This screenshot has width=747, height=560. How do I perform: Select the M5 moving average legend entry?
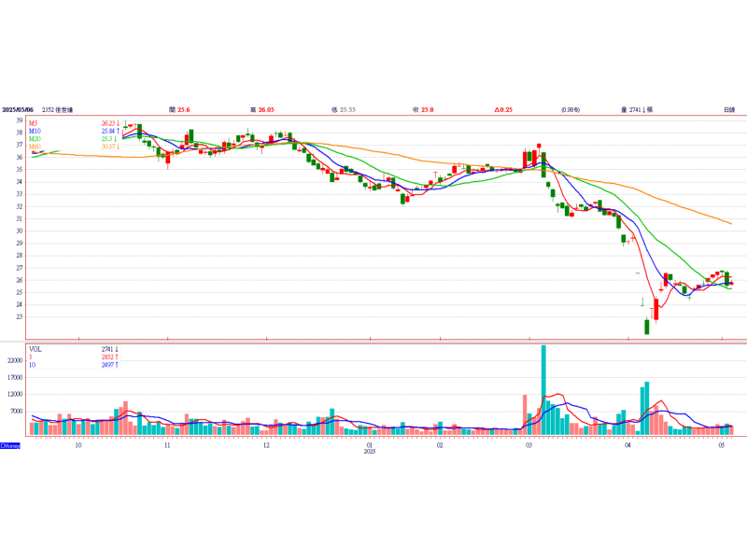coord(33,123)
